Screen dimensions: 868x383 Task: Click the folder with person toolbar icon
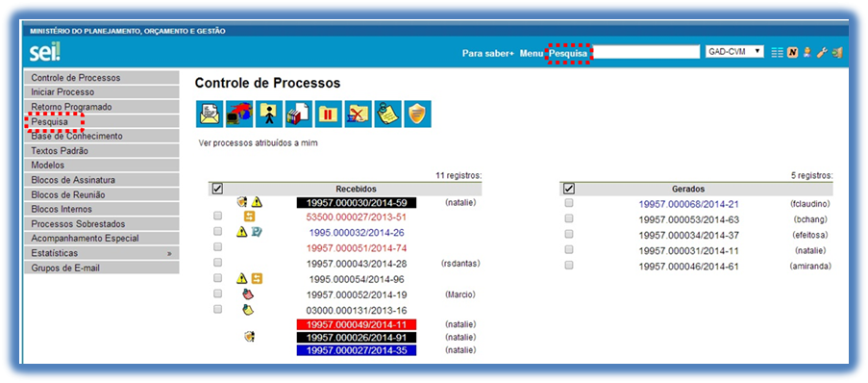click(x=269, y=115)
